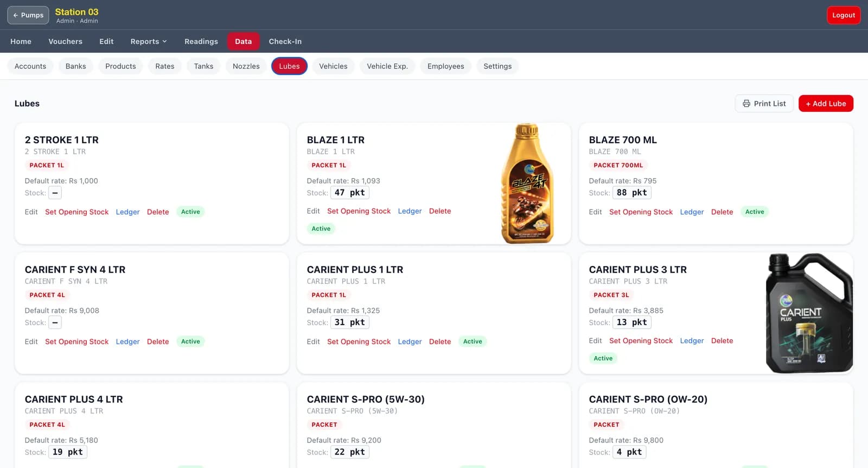Delete the CARIENT PLUS 3 LTR lube
This screenshot has width=868, height=468.
[722, 341]
